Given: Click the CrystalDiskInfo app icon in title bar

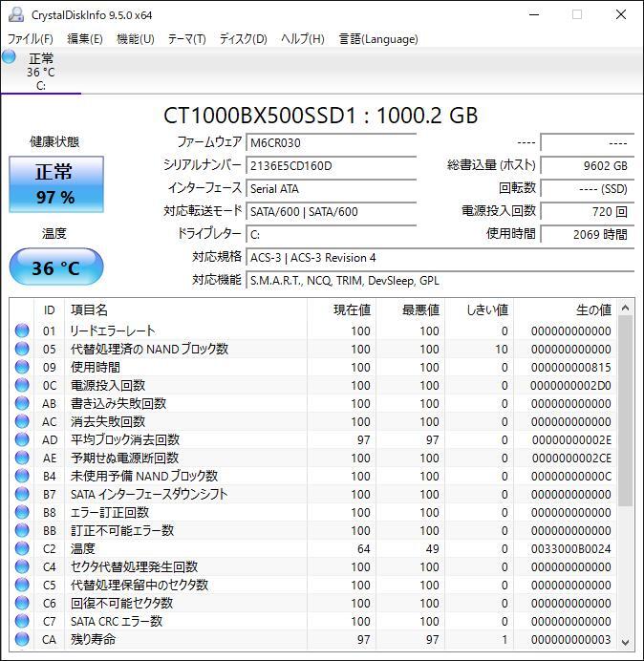Looking at the screenshot, I should click(x=16, y=14).
